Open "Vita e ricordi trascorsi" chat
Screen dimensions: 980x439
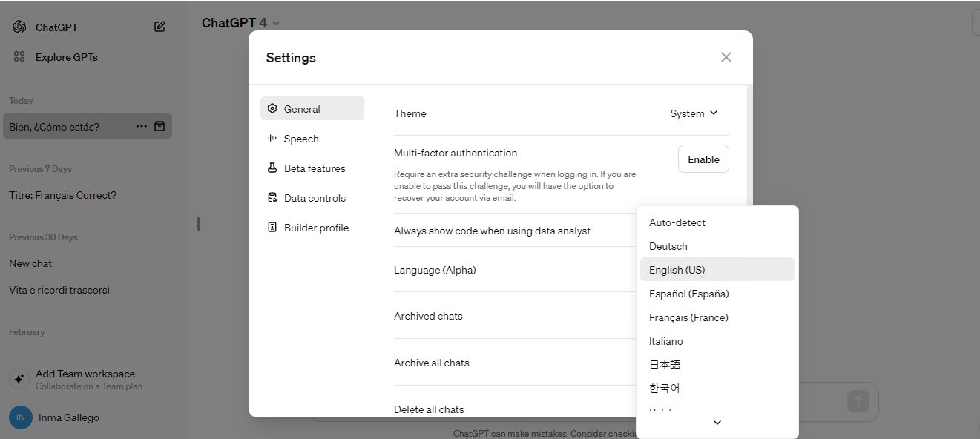tap(88, 290)
